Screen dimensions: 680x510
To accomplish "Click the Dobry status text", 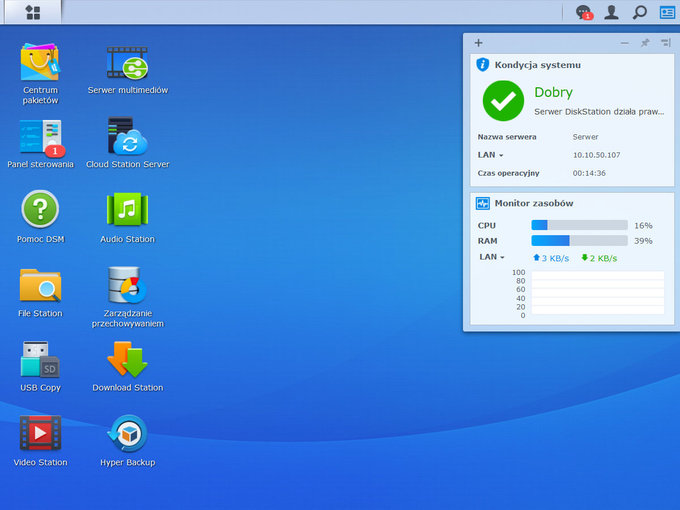I will (x=553, y=92).
